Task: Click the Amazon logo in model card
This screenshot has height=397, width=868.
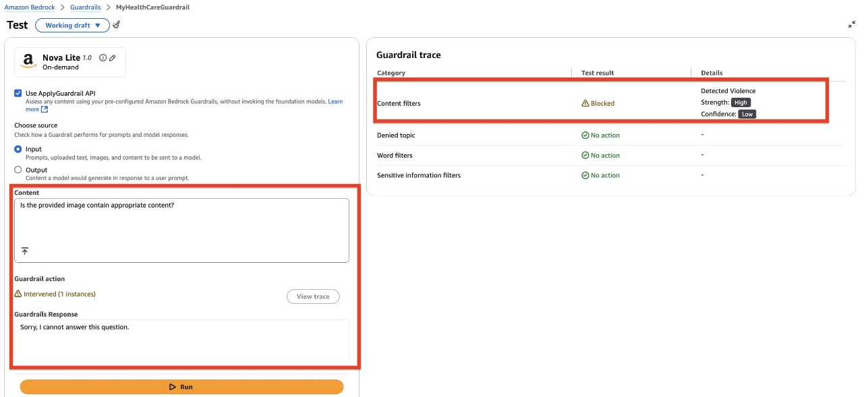Action: click(28, 62)
